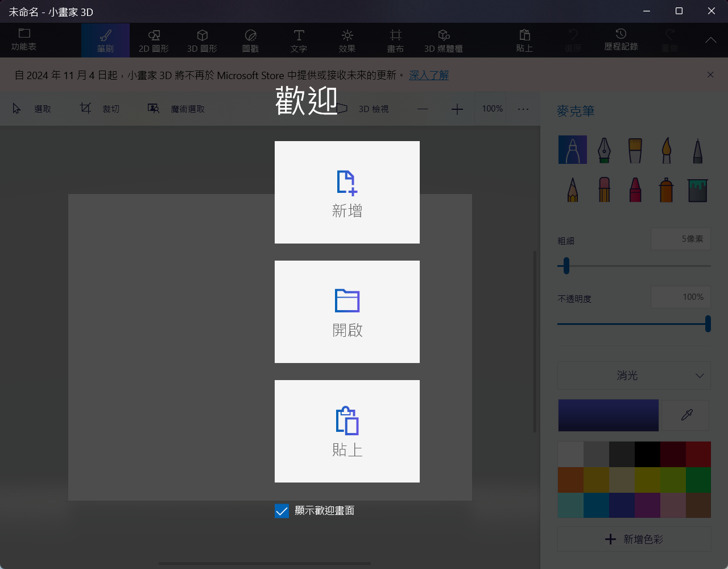This screenshot has height=569, width=728.
Task: Click the 開啟 (Open) tile
Action: (x=347, y=312)
